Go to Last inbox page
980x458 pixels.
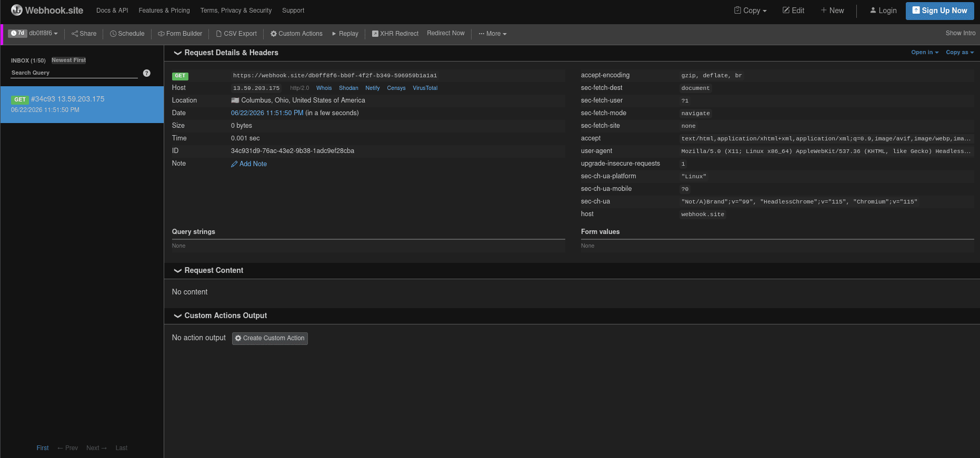tap(122, 448)
